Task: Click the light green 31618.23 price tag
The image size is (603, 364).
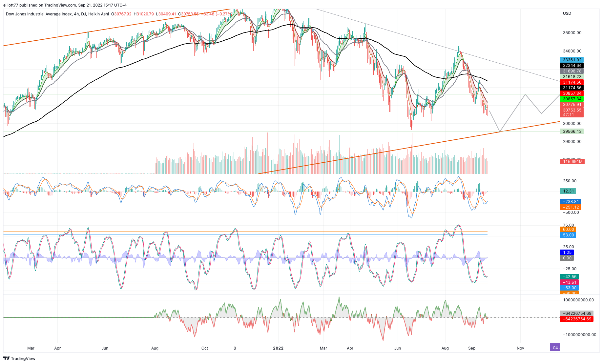Action: 572,77
